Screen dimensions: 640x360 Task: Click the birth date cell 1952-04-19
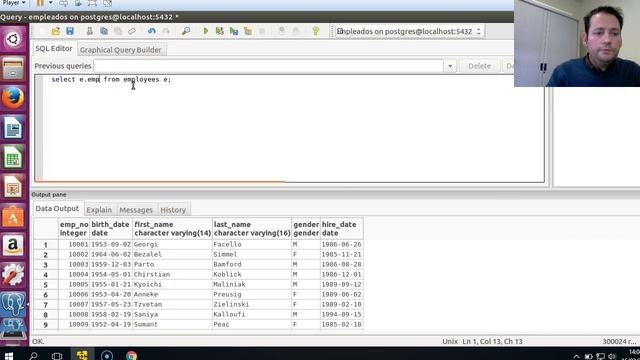(111, 324)
